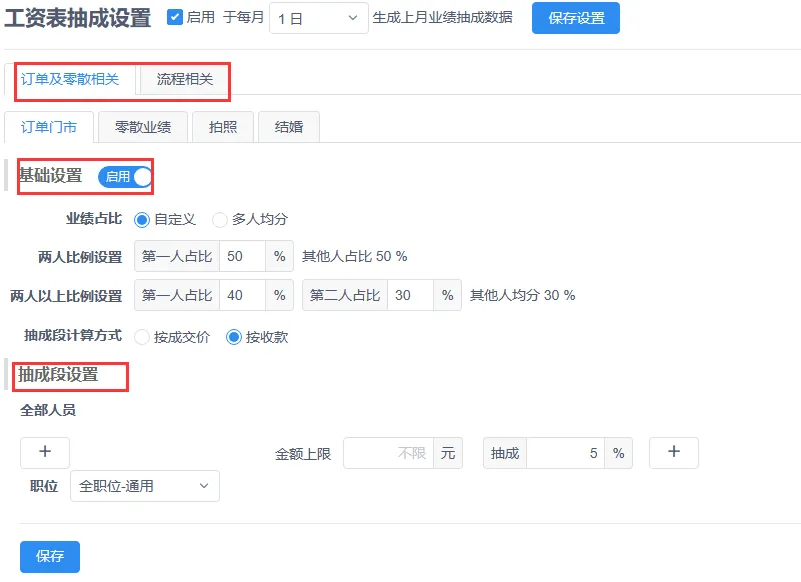Image resolution: width=801 pixels, height=582 pixels.
Task: Switch to the 流程相关 tab
Action: click(184, 79)
